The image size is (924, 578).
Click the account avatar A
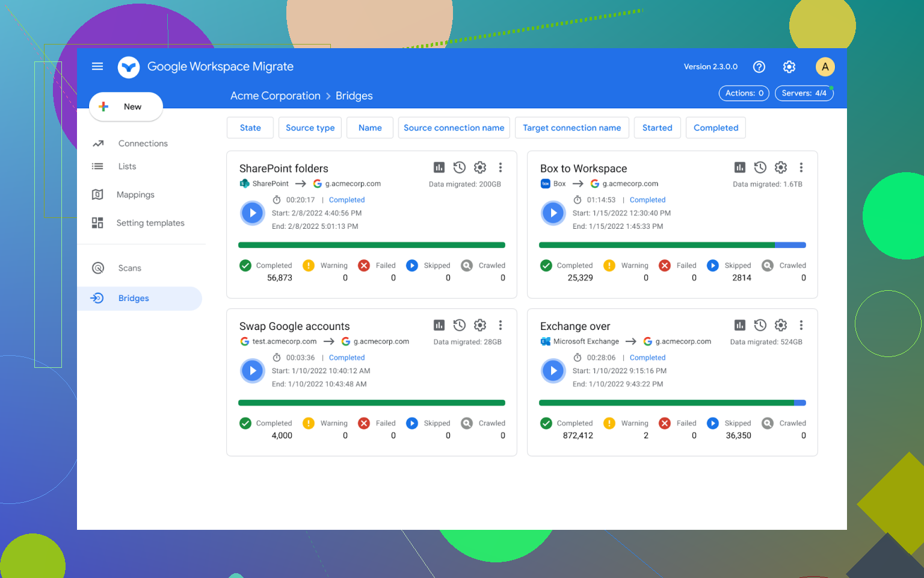coord(825,67)
